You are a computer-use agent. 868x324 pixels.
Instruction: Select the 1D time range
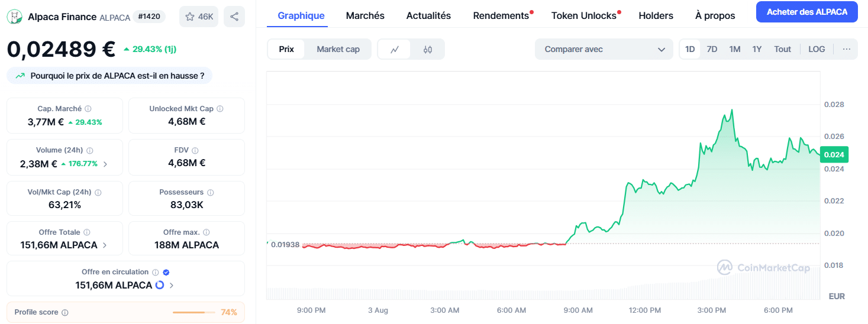click(x=690, y=49)
